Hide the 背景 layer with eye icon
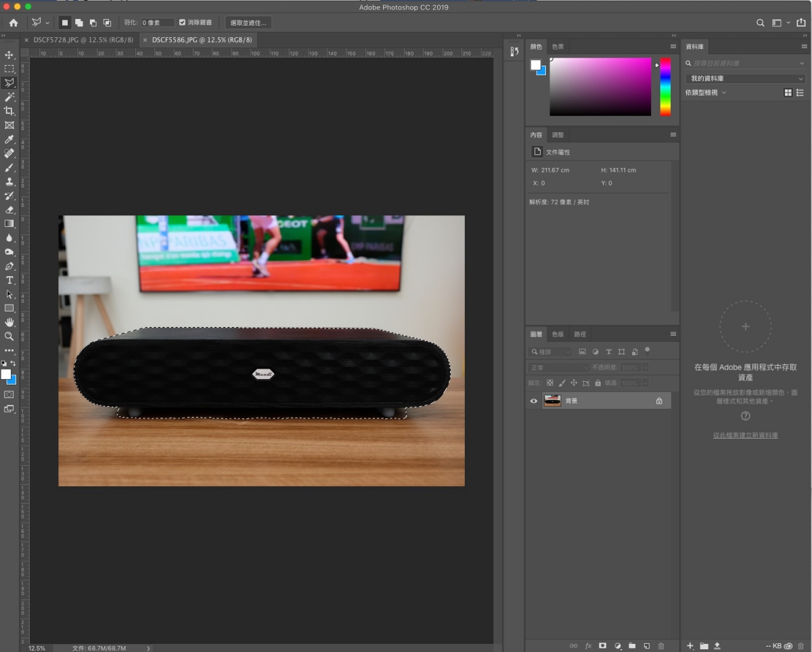The image size is (812, 652). coord(534,401)
